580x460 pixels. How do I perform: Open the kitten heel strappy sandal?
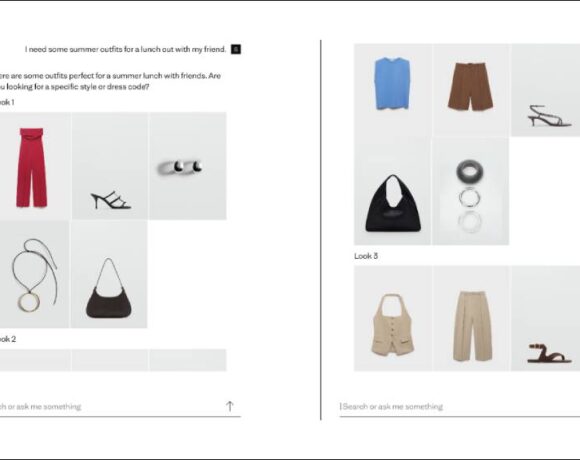pyautogui.click(x=546, y=89)
